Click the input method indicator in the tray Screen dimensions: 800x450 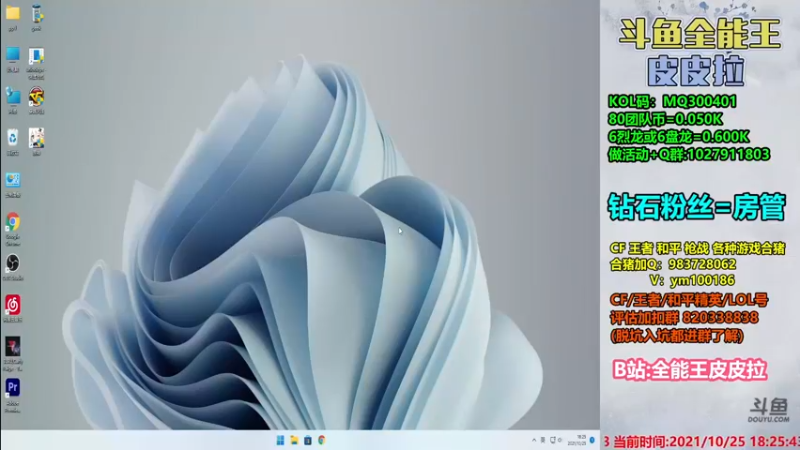[543, 440]
